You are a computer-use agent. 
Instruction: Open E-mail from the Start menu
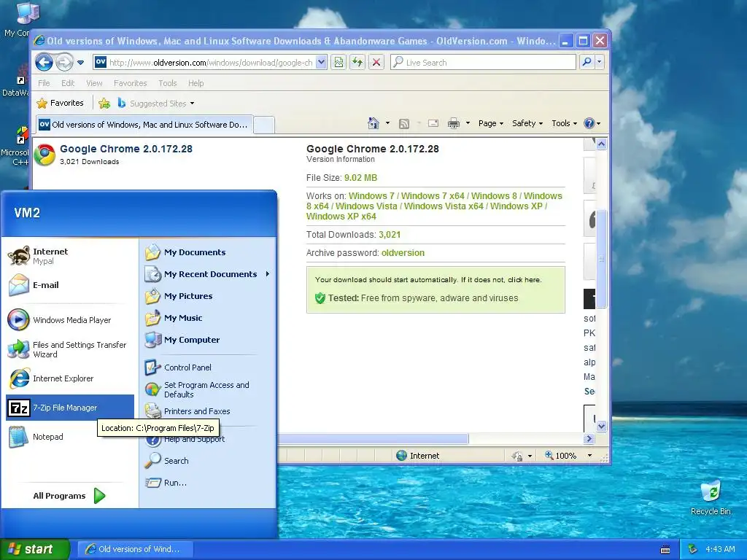pyautogui.click(x=70, y=285)
